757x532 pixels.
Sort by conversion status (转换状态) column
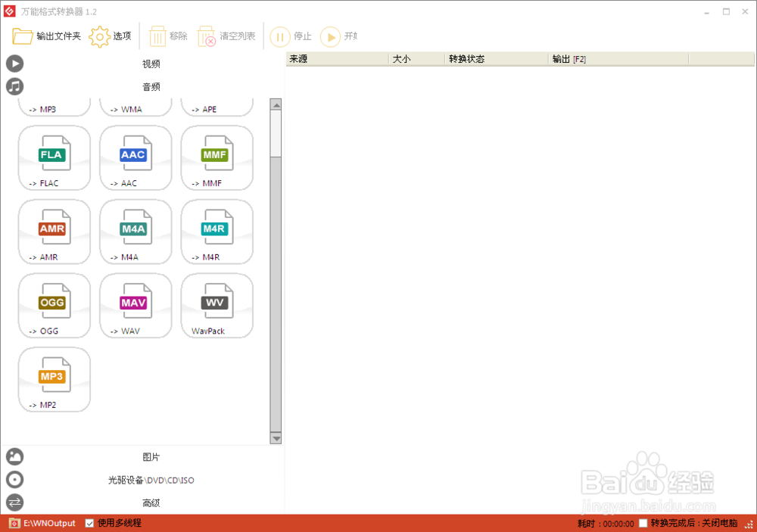point(497,59)
